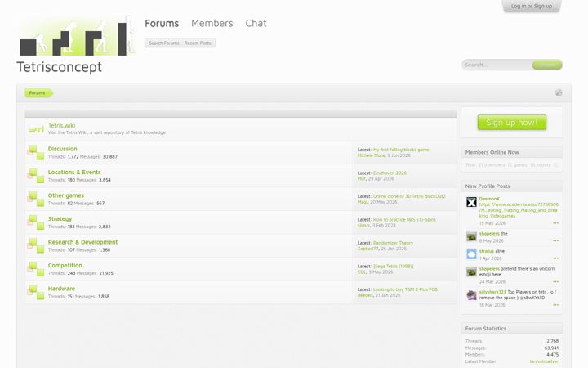The image size is (588, 368).
Task: Click the Forum Statistics heading
Action: pos(486,328)
